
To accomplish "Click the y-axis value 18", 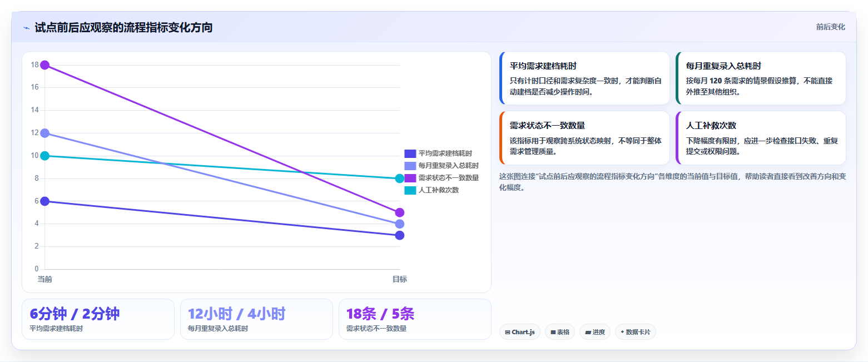I will [34, 65].
